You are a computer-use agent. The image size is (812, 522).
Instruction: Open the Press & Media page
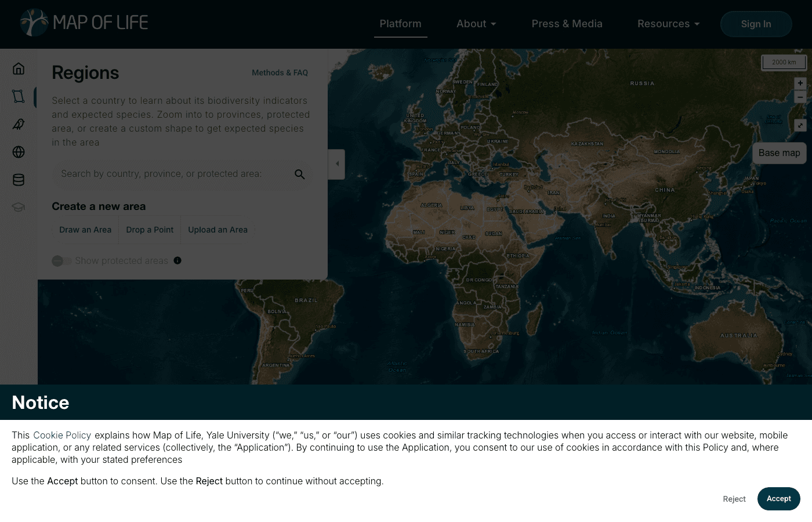click(x=567, y=24)
